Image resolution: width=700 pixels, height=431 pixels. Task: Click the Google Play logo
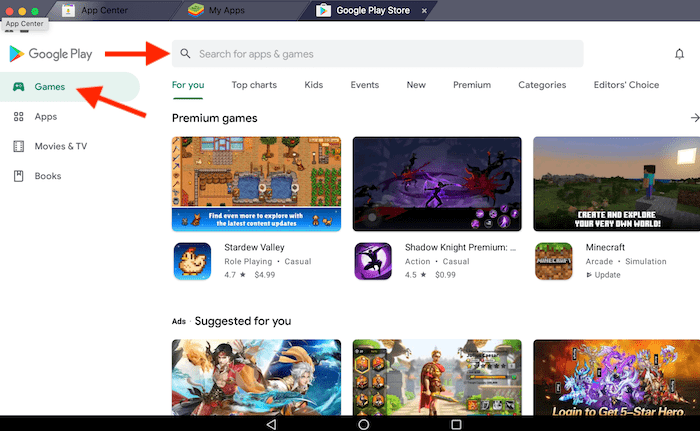(50, 54)
